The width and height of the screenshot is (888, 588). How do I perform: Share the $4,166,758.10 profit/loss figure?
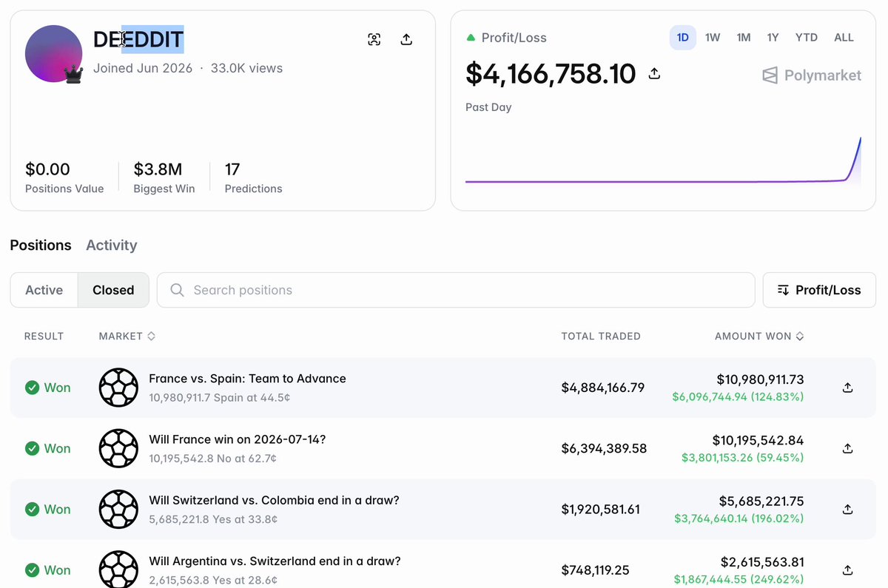(x=654, y=74)
